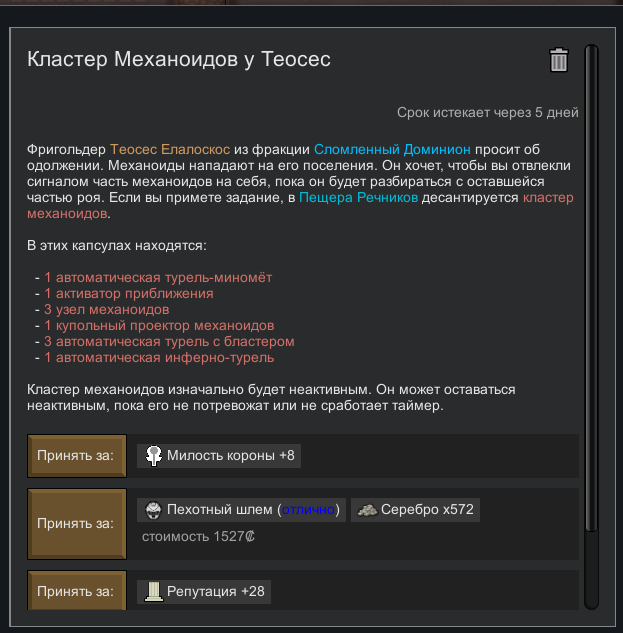The image size is (623, 633).
Task: Select the автоматическая турель-миномёт entry
Action: click(x=158, y=277)
